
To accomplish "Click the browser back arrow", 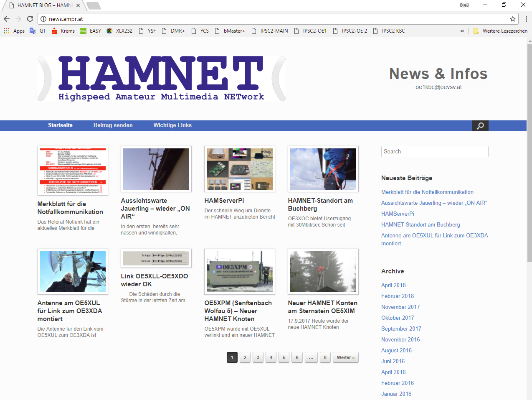I will 7,19.
